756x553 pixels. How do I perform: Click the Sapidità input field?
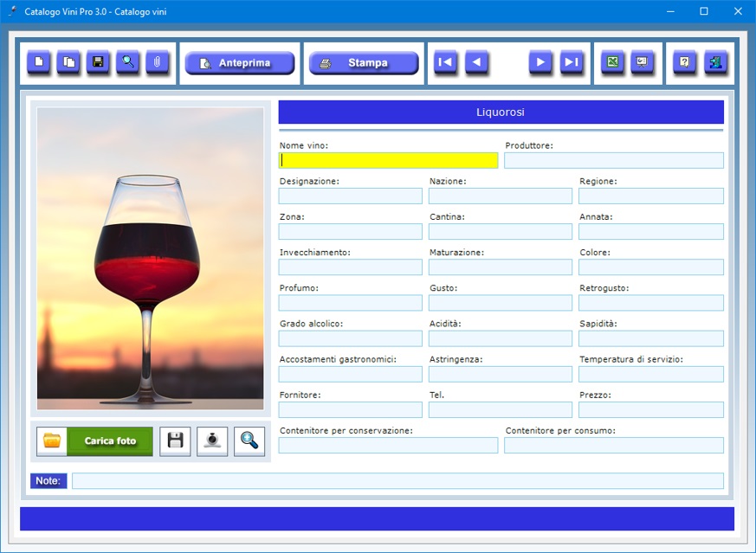(x=651, y=338)
